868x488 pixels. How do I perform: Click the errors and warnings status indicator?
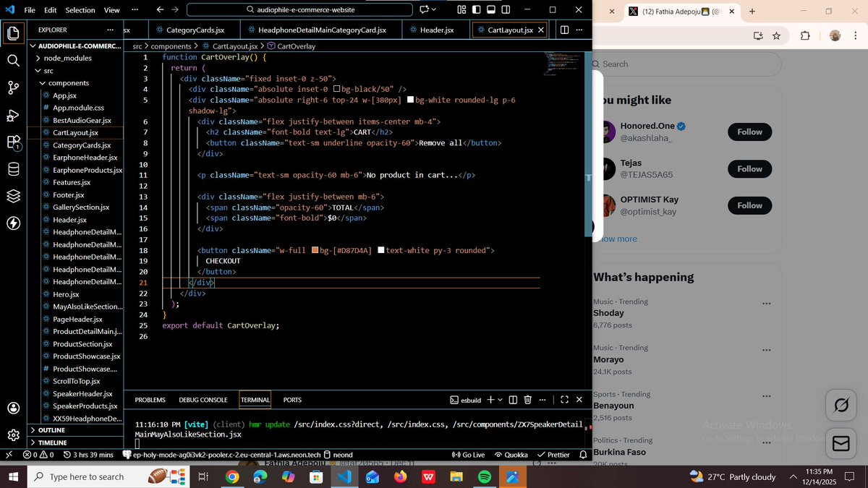(x=38, y=455)
